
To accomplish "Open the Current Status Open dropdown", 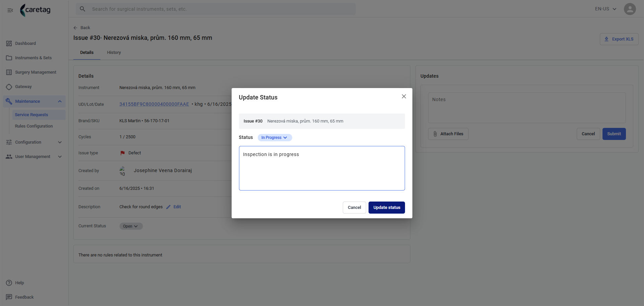I will [131, 226].
